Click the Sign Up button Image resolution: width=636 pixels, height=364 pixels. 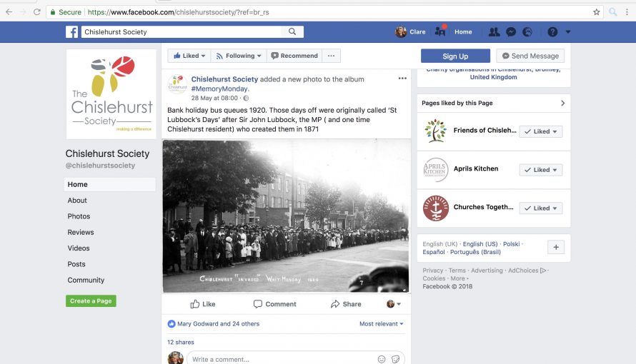pyautogui.click(x=455, y=56)
